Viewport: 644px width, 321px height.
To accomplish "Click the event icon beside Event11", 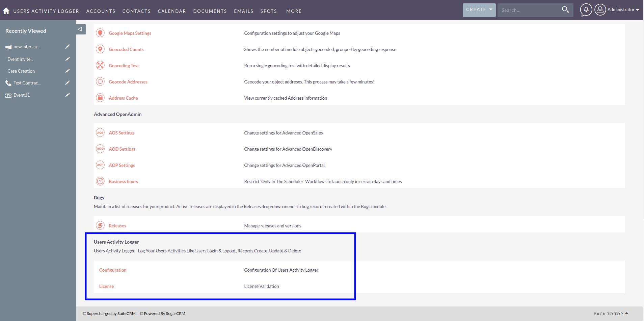I will (x=8, y=95).
